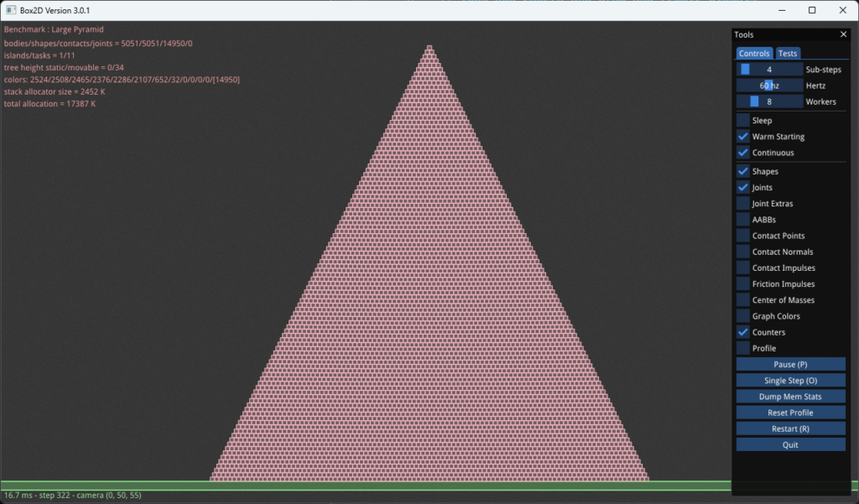Viewport: 859px width, 504px height.
Task: Show the Profile stats checkbox
Action: [x=743, y=348]
